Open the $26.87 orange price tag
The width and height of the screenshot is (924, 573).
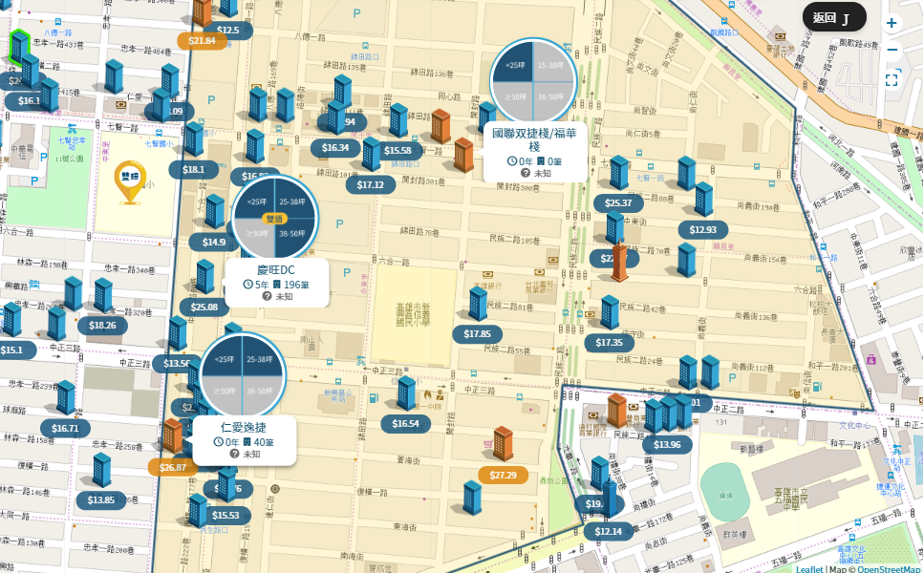pos(173,467)
